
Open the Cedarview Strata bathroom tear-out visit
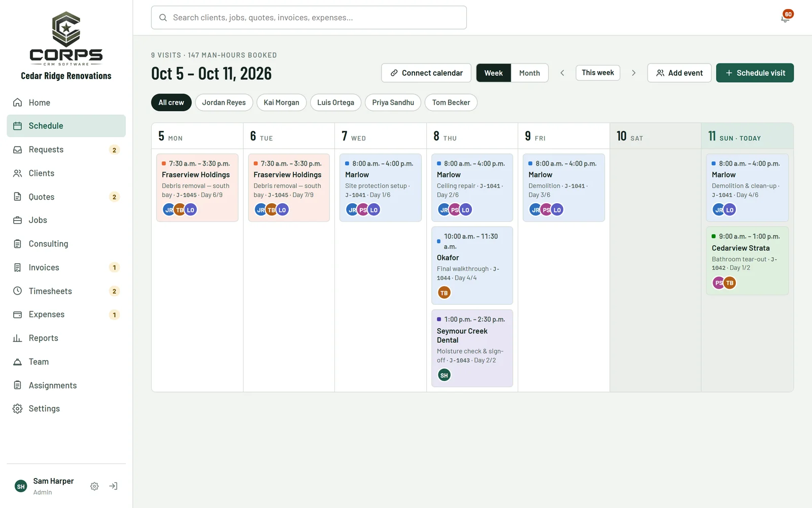[747, 261]
